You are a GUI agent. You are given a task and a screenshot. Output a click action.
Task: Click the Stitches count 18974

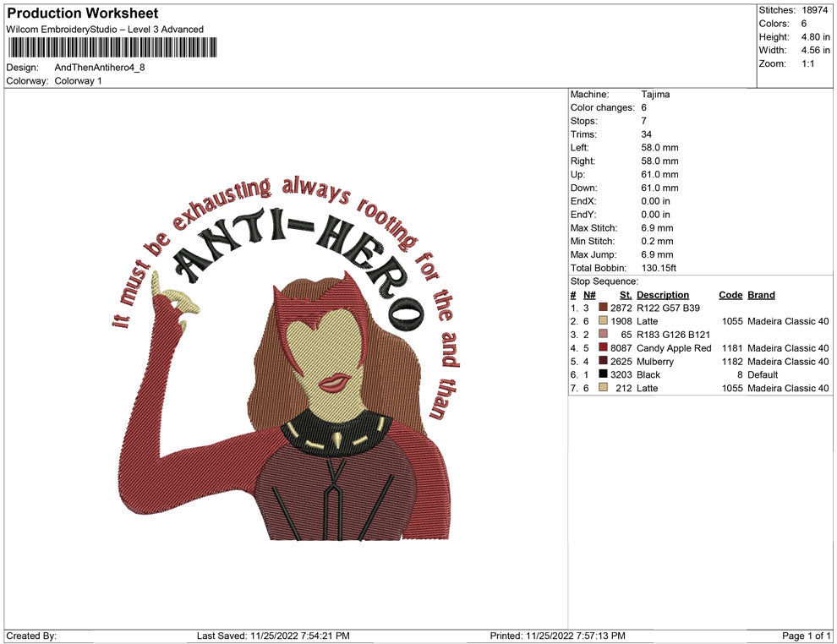(x=816, y=10)
